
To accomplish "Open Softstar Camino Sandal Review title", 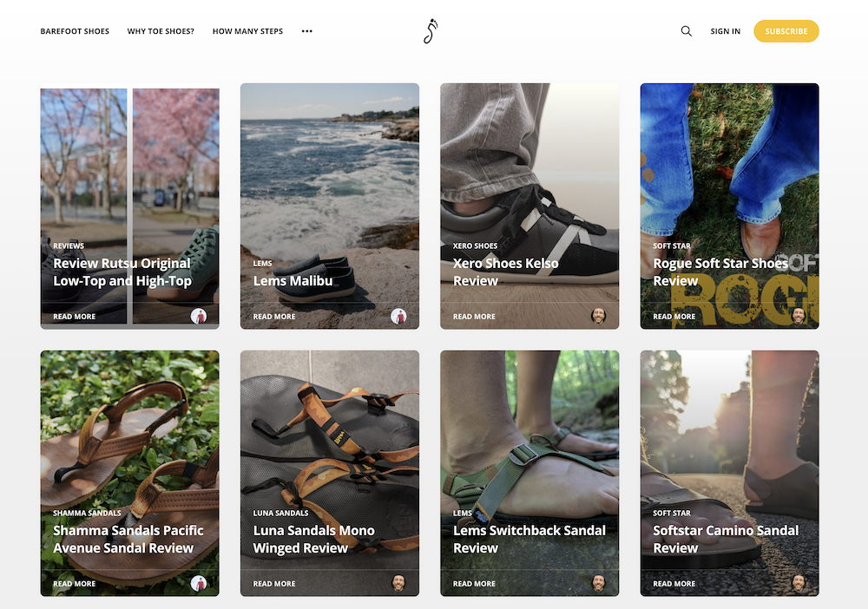I will tap(725, 539).
